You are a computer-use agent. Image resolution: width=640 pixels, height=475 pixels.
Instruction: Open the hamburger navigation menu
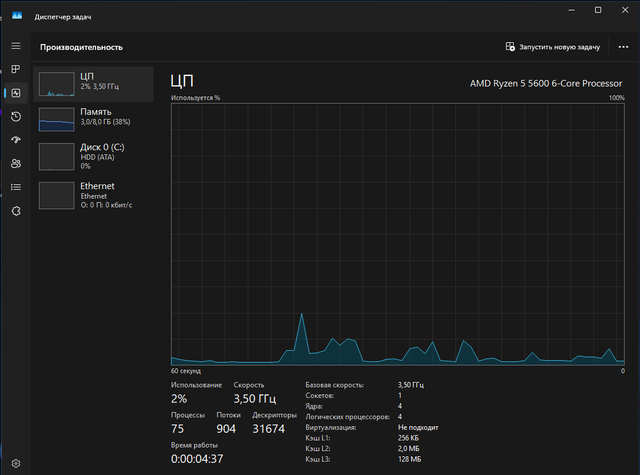[x=16, y=46]
